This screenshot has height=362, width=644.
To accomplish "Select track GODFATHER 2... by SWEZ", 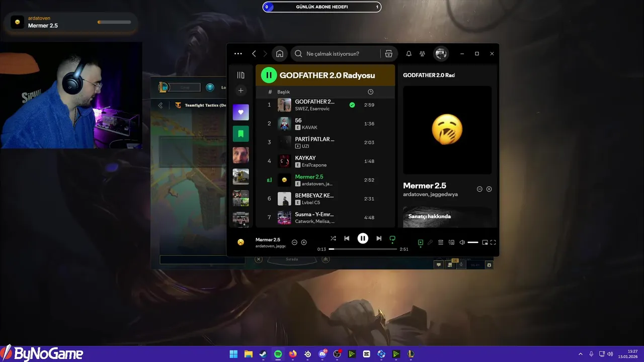I will [x=325, y=105].
